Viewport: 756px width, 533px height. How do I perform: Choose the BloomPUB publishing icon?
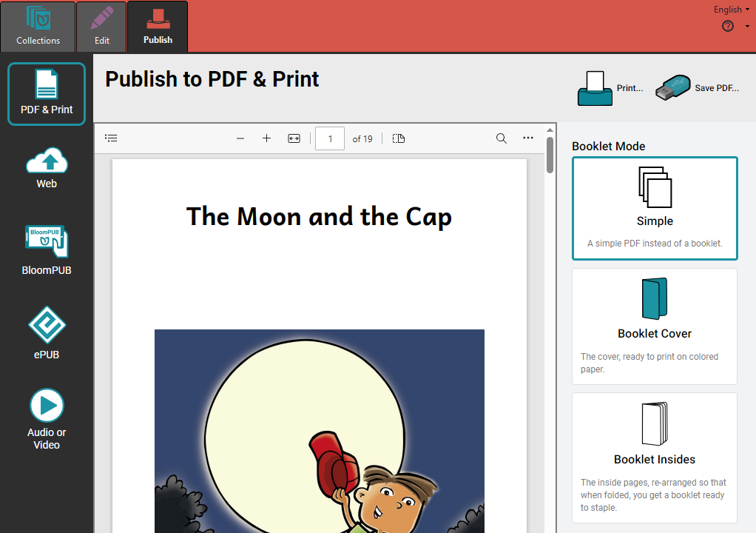pos(47,250)
